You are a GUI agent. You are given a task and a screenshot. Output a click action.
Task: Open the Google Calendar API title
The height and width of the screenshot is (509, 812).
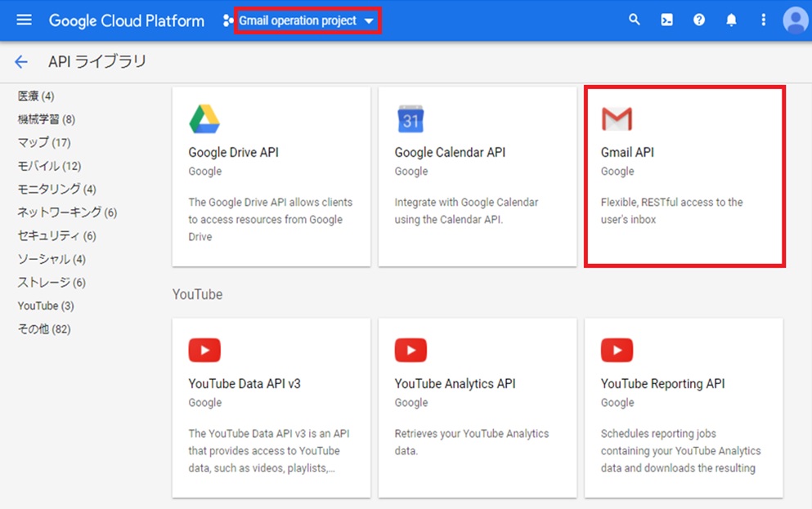point(450,152)
